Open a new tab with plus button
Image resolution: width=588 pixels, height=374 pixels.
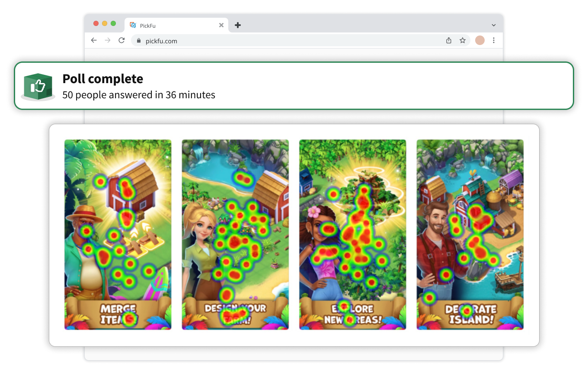tap(237, 25)
